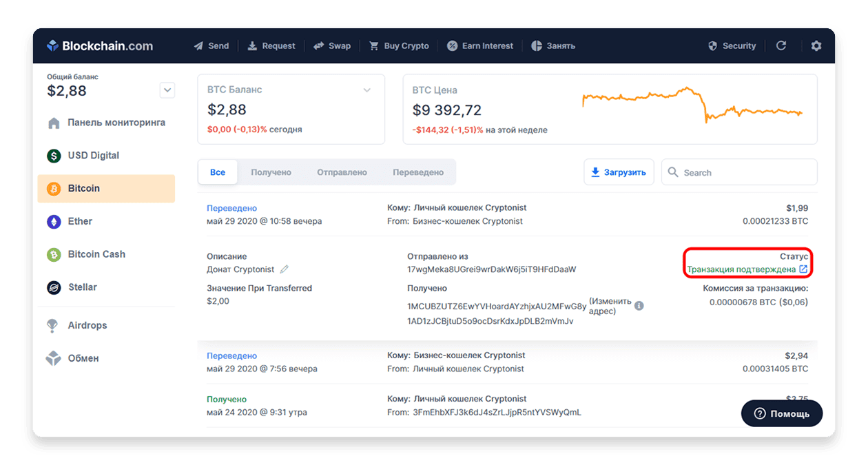Image resolution: width=868 pixels, height=465 pixels.
Task: Click the Airdrops parachute icon
Action: [x=52, y=326]
